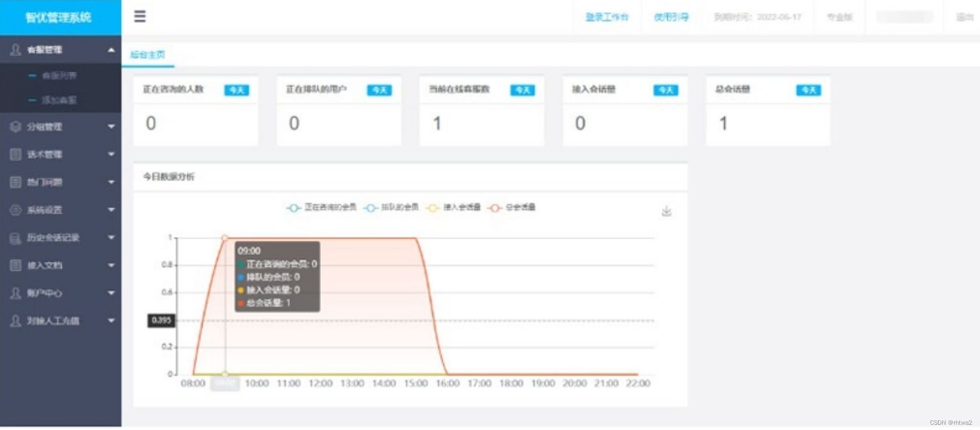Screen dimensions: 980x430
Task: Open the 分组管理 sidebar menu
Action: (x=61, y=127)
